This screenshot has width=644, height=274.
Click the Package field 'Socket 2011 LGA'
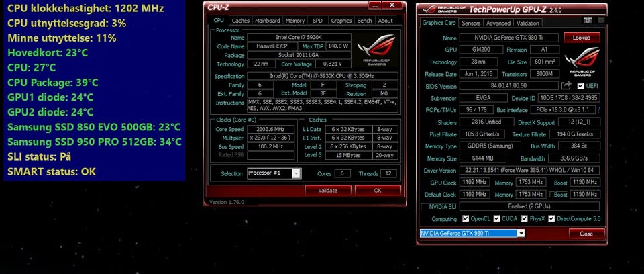point(299,55)
